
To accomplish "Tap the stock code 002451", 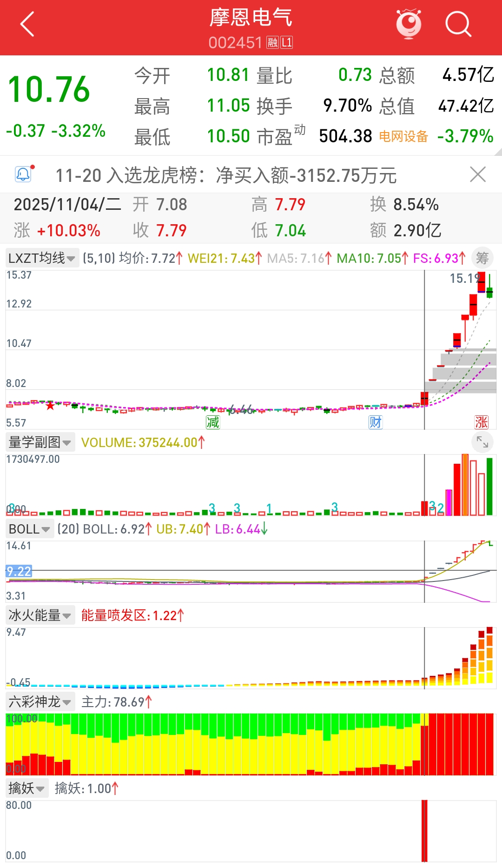I will [236, 43].
